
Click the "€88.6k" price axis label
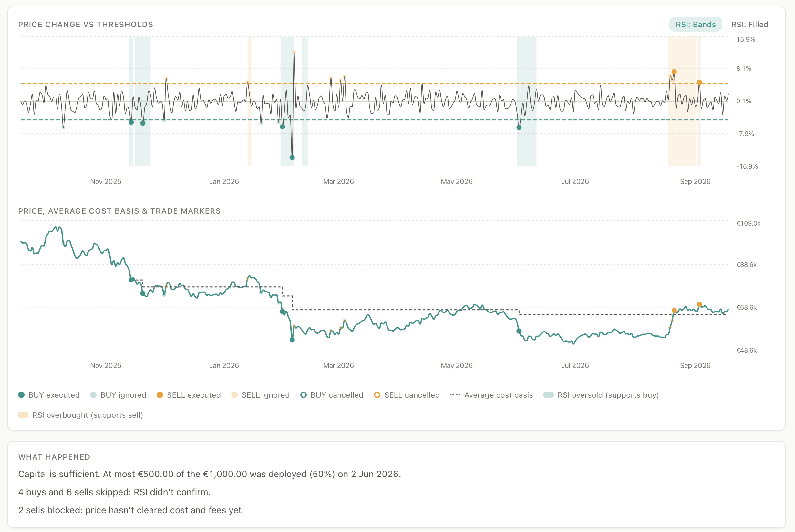pos(746,265)
